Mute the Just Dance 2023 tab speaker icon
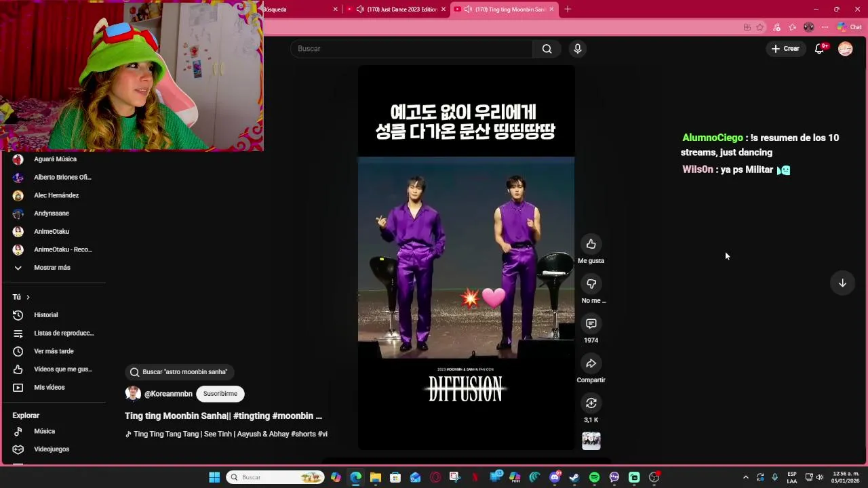 360,9
